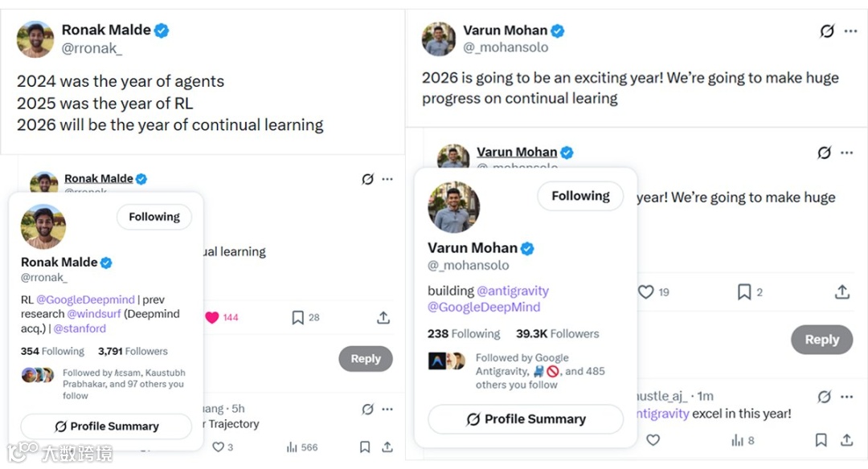
Task: Open view analytics showing 566 views
Action: tap(293, 447)
